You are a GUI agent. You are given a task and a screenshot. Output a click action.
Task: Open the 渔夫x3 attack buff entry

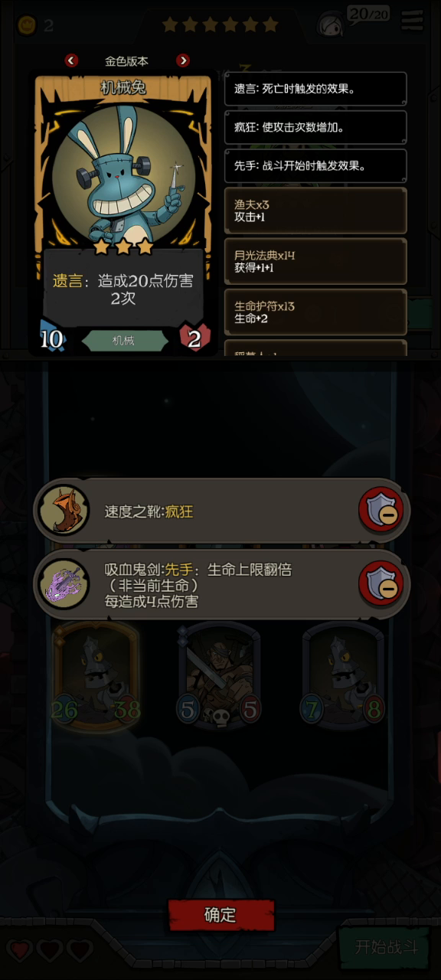click(315, 211)
